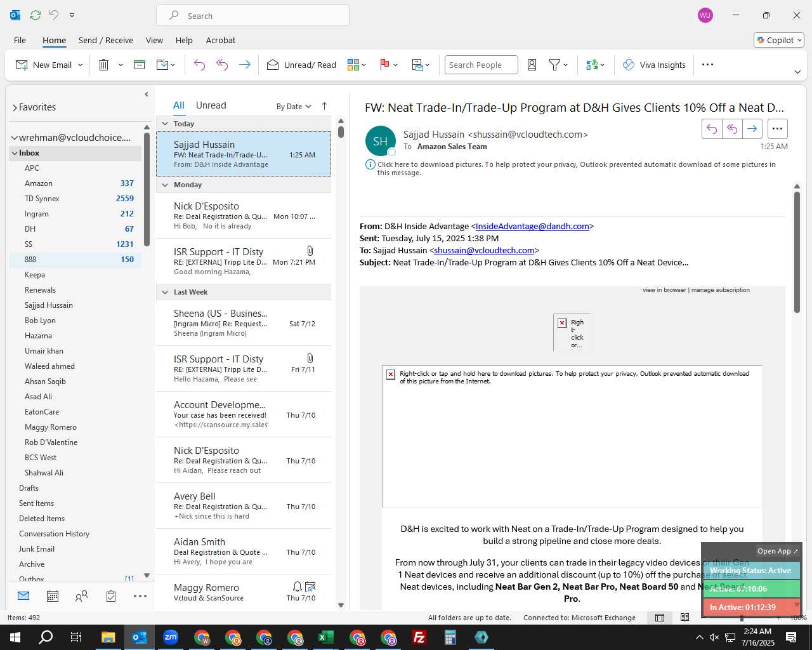The image size is (812, 650).
Task: Collapse the folder pane arrow
Action: tap(147, 95)
